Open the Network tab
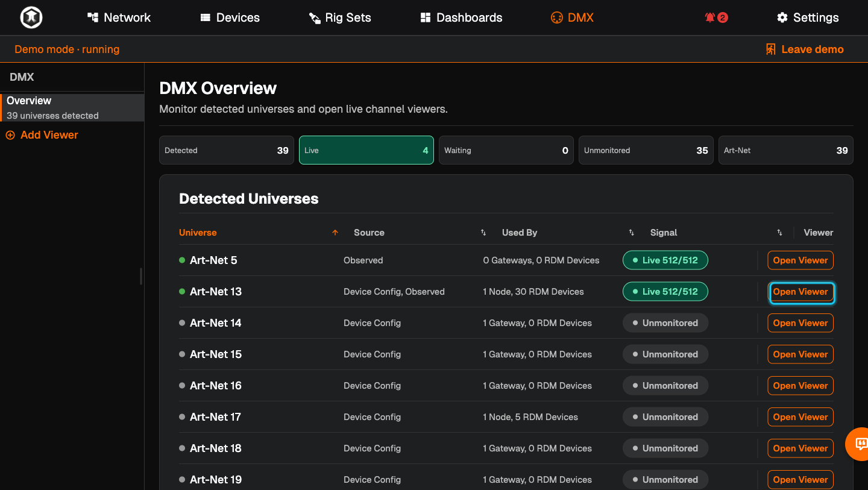Image resolution: width=868 pixels, height=490 pixels. 119,17
